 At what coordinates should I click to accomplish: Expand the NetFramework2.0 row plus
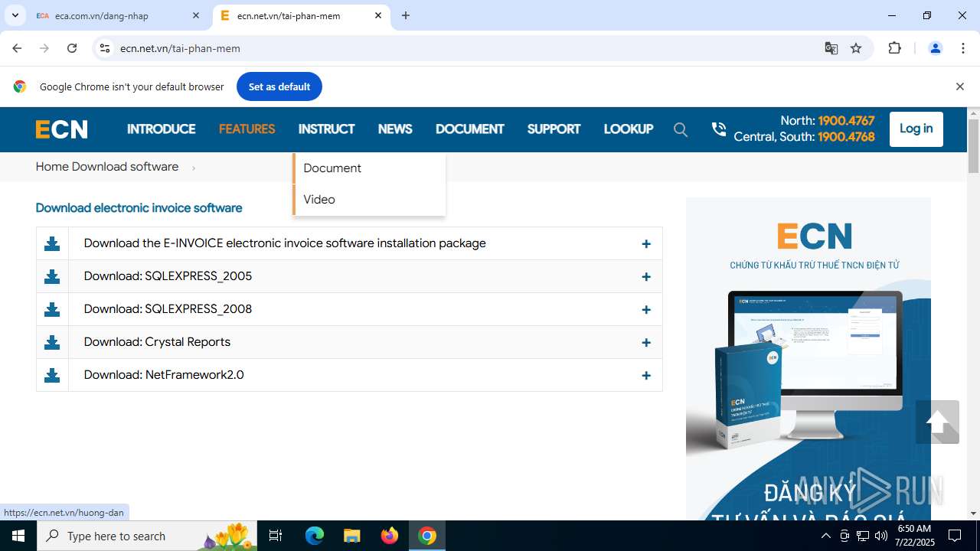[646, 376]
